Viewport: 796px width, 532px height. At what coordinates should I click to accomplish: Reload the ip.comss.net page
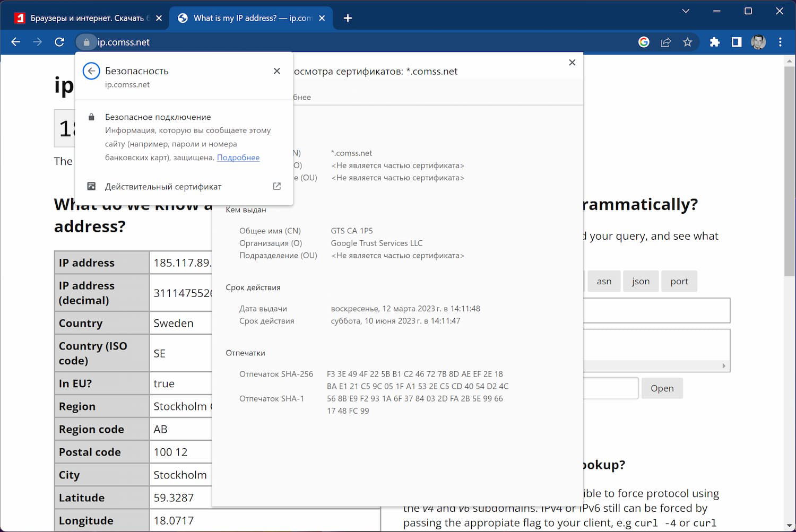(x=59, y=42)
